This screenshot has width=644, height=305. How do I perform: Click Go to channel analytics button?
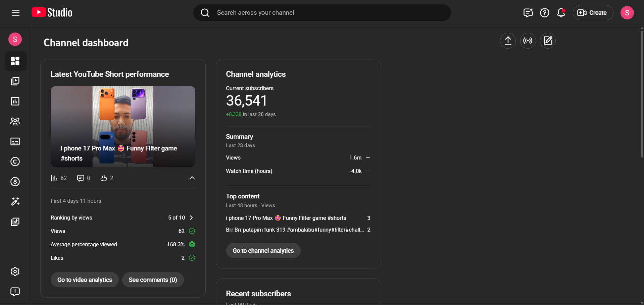263,251
